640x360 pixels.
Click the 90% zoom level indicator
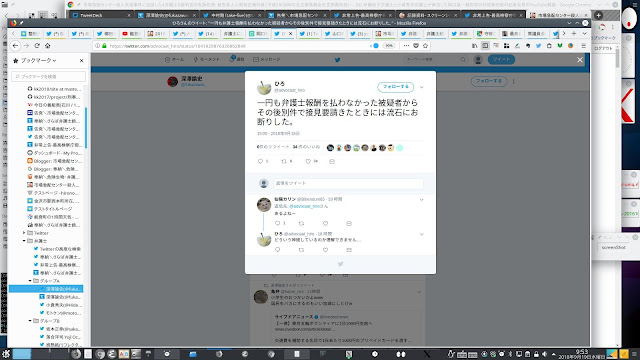pos(389,46)
